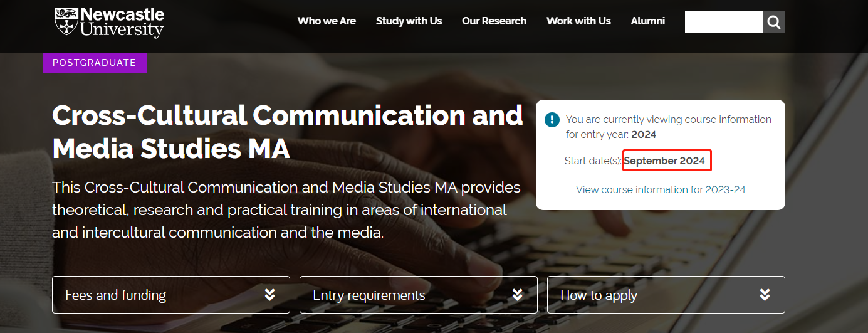The image size is (868, 333).
Task: Open the Study with Us menu
Action: [409, 21]
